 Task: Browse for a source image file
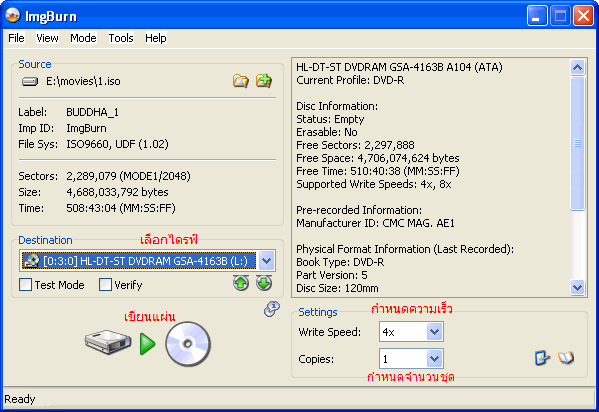pos(241,81)
